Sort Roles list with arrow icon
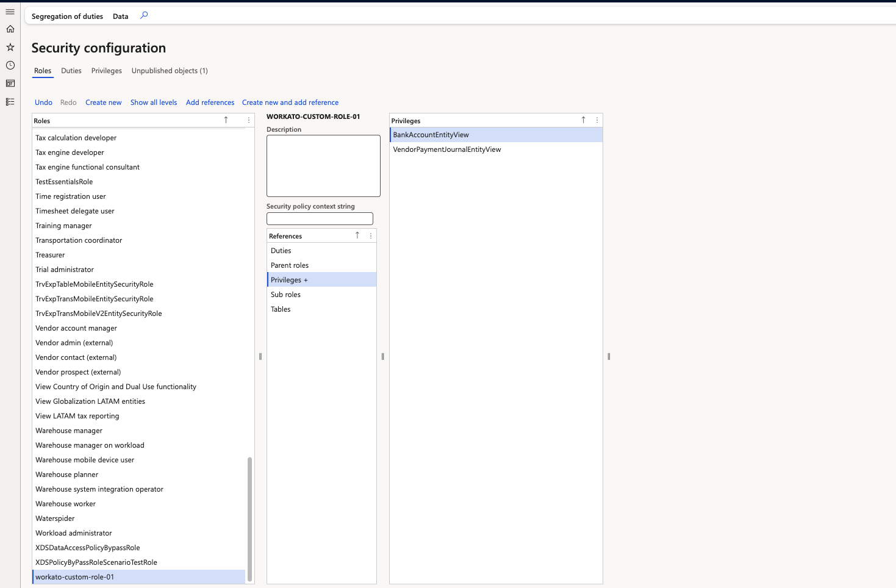The width and height of the screenshot is (896, 588). click(226, 120)
